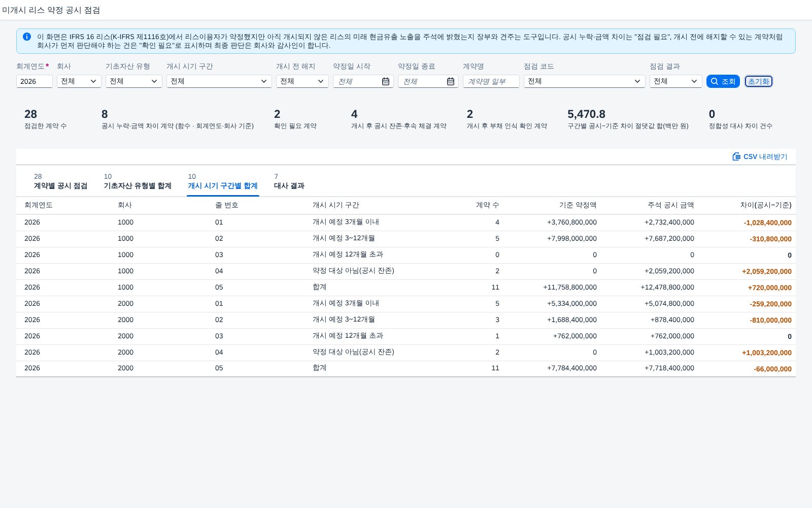The height and width of the screenshot is (508, 812).
Task: Click the 공시 누락·금액 차이 계약 KPI
Action: click(x=178, y=119)
